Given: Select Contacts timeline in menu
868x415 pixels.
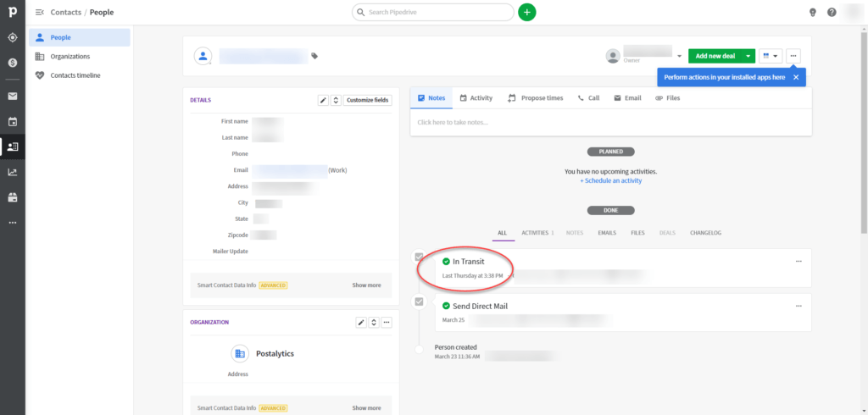Looking at the screenshot, I should [x=80, y=75].
